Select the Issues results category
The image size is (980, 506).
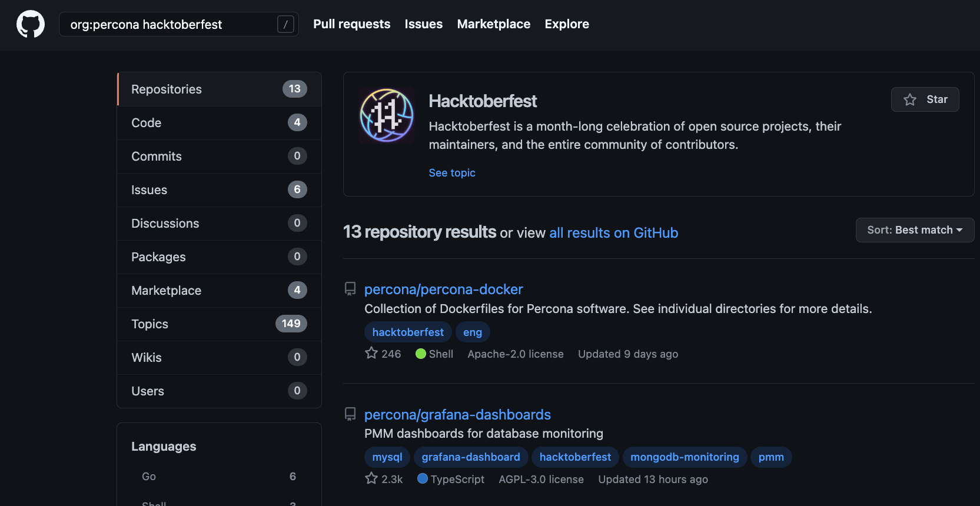[220, 190]
